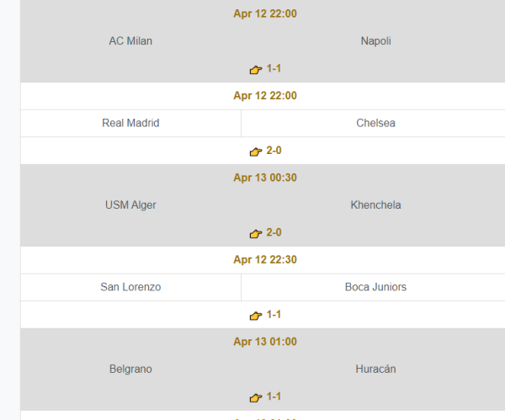Click the Apr 13 00:30 match time
Screen dimensions: 505x420
coord(265,178)
